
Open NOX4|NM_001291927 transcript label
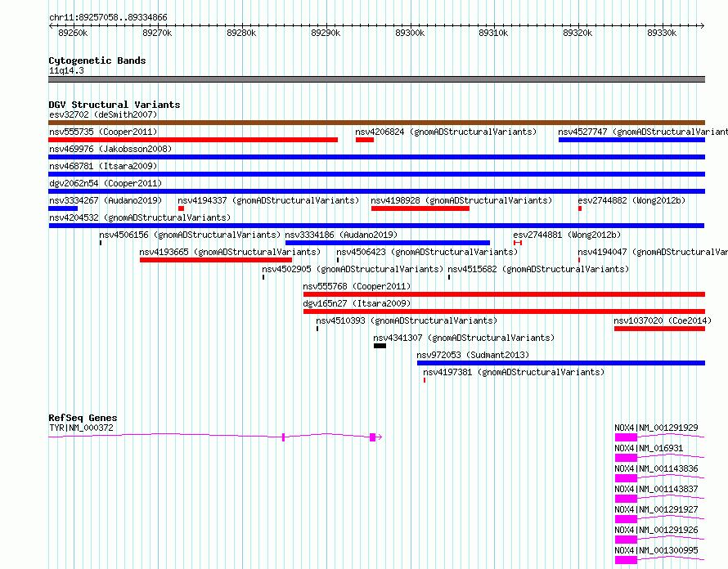(656, 509)
